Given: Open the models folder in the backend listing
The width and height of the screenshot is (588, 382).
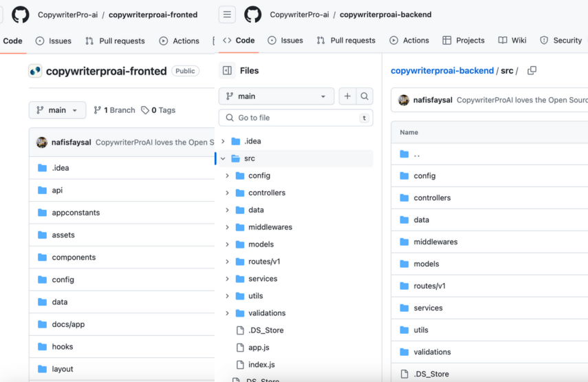Looking at the screenshot, I should [x=426, y=264].
